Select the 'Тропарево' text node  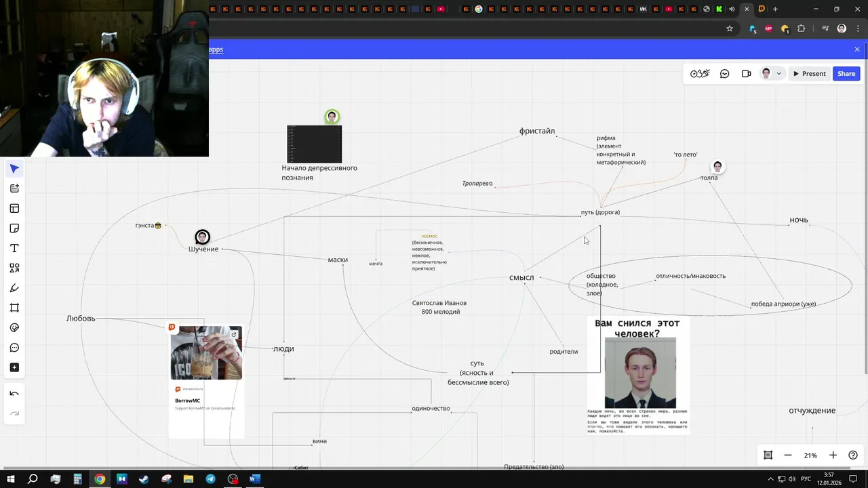pos(477,184)
